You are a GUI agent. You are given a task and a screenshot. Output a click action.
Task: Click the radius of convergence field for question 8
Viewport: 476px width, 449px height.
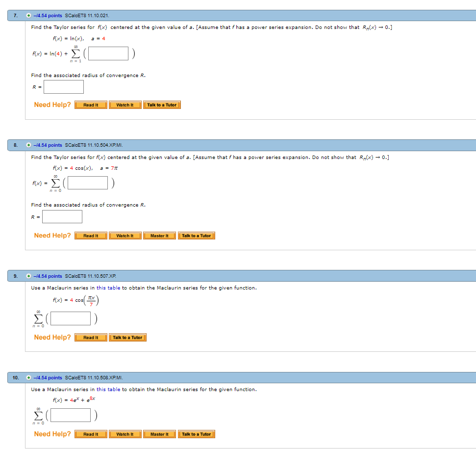point(62,216)
